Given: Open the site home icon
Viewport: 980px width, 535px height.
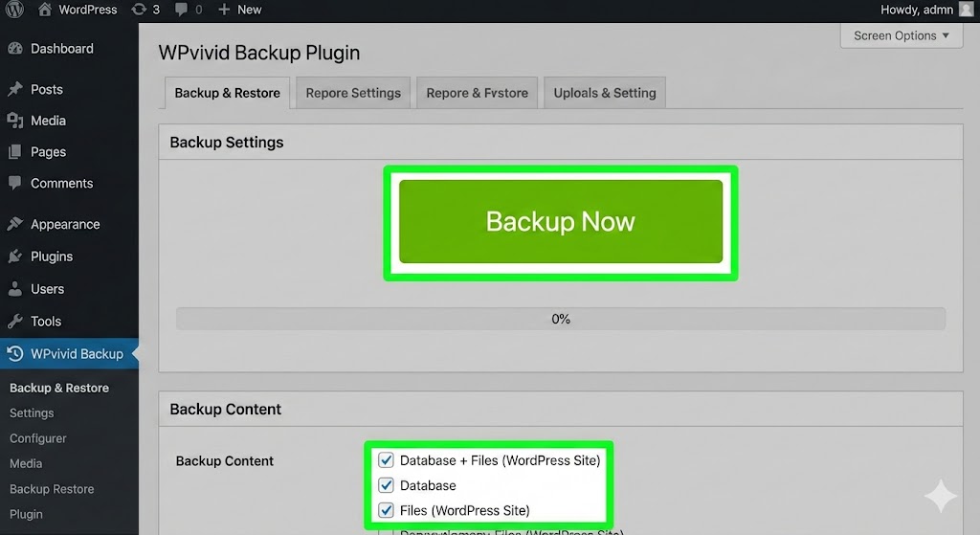Looking at the screenshot, I should coord(45,10).
